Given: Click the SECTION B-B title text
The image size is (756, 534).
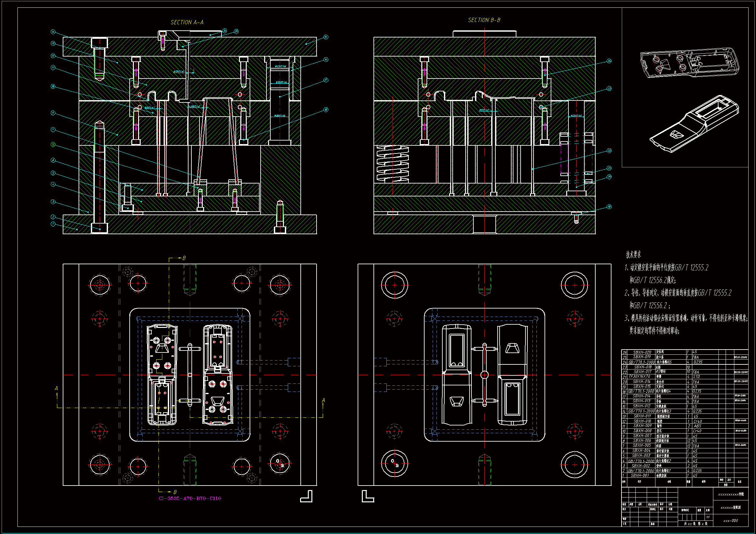Looking at the screenshot, I should click(x=484, y=20).
